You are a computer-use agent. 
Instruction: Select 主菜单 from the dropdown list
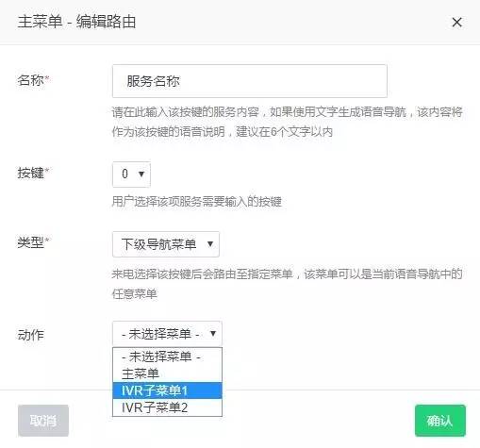pyautogui.click(x=167, y=373)
